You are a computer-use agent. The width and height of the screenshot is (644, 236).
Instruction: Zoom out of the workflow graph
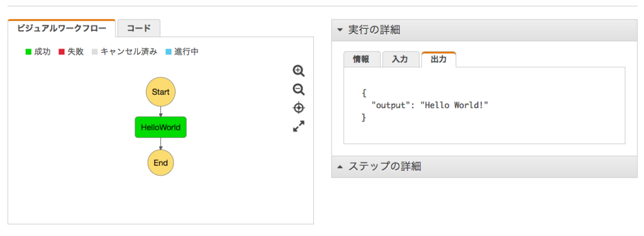(299, 89)
